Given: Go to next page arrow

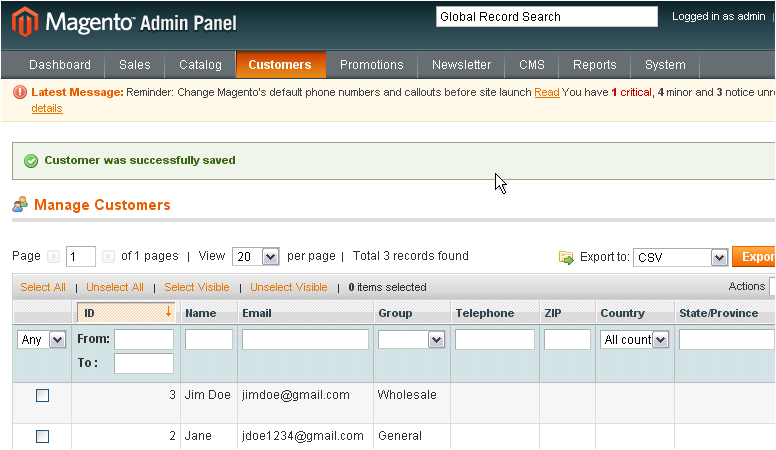Looking at the screenshot, I should [x=108, y=256].
